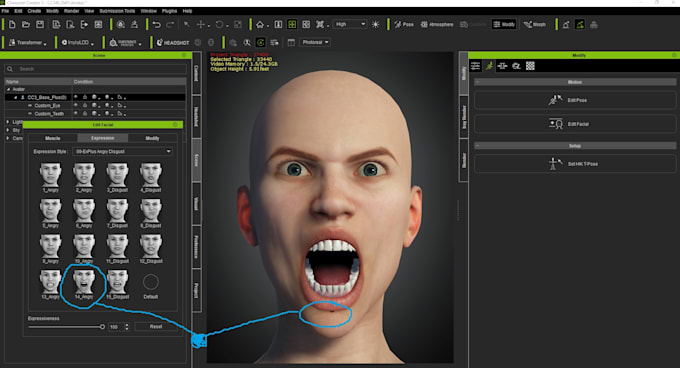Open the Plugins menu

pos(169,11)
